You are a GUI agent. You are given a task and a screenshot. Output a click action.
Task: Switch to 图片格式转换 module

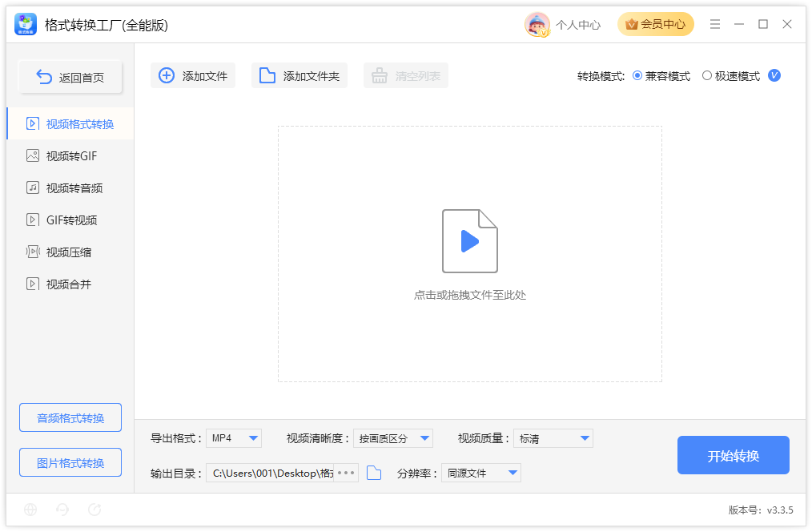pos(70,462)
